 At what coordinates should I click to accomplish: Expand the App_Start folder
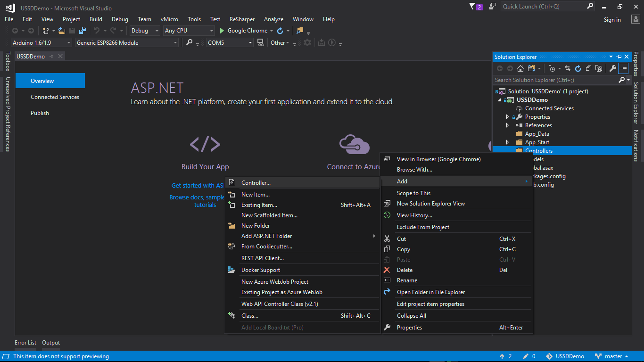[x=507, y=142]
